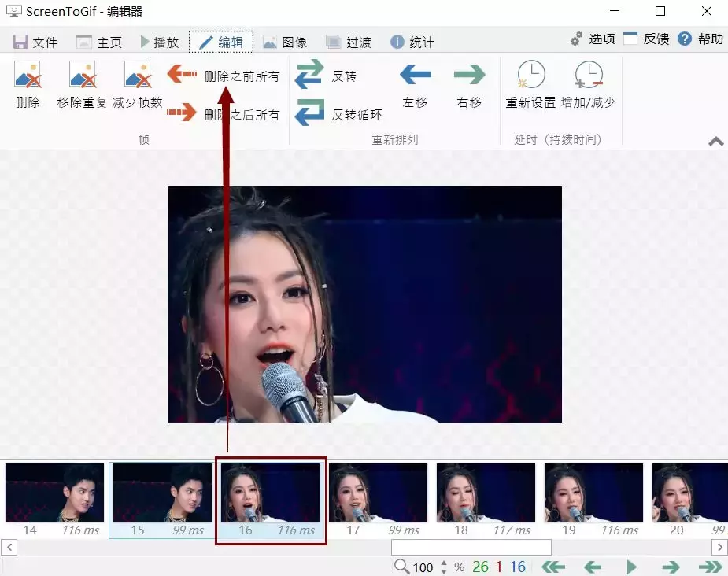Collapse the ribbon with the chevron
The width and height of the screenshot is (728, 576).
pos(716,142)
